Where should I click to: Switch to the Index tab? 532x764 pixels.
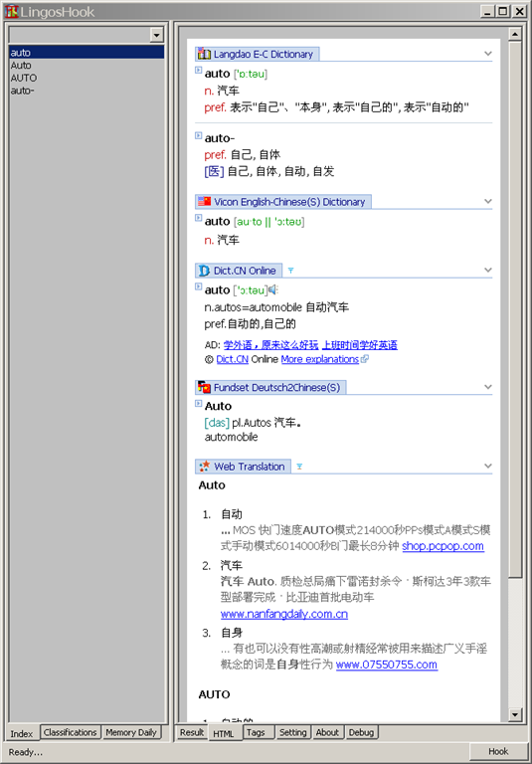pos(22,733)
